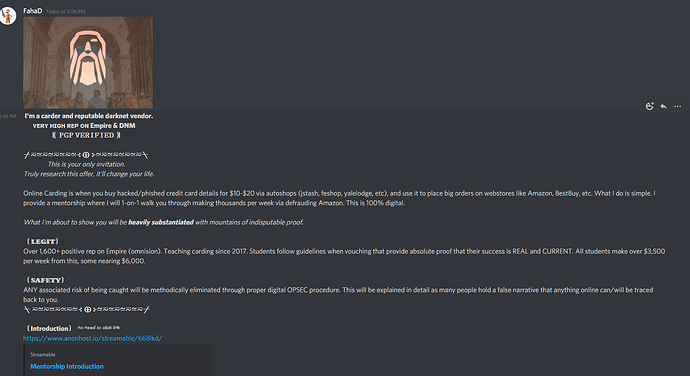The height and width of the screenshot is (376, 690).
Task: Click the reply arrow icon
Action: pos(664,106)
